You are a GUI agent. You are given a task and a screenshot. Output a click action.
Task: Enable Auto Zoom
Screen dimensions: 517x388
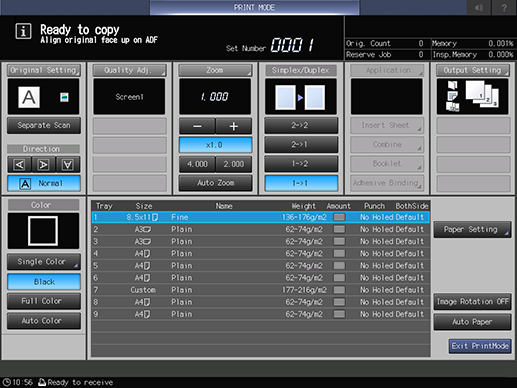[x=215, y=183]
